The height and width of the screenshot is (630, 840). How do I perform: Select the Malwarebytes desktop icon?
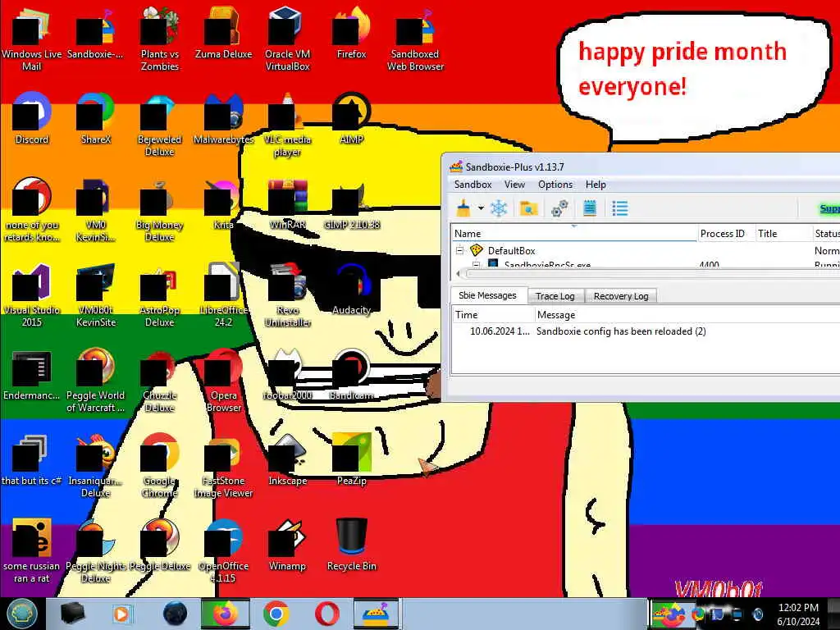click(223, 119)
